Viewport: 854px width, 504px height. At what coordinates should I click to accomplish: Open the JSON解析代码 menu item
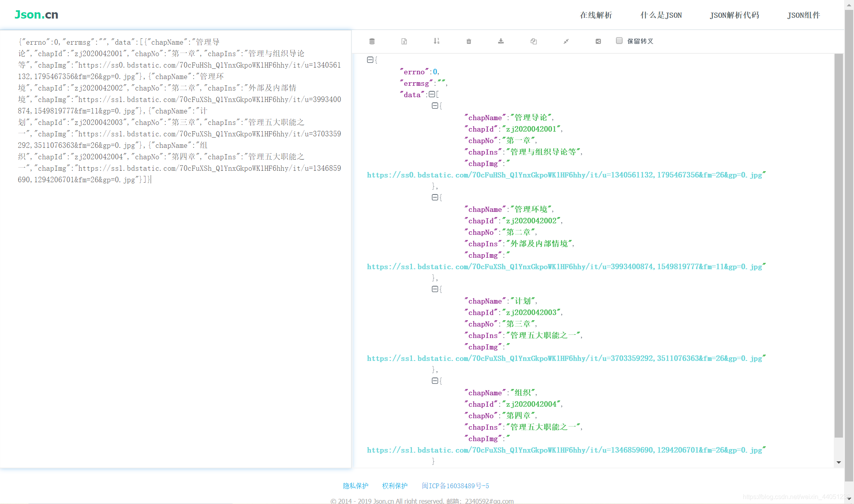pyautogui.click(x=734, y=15)
